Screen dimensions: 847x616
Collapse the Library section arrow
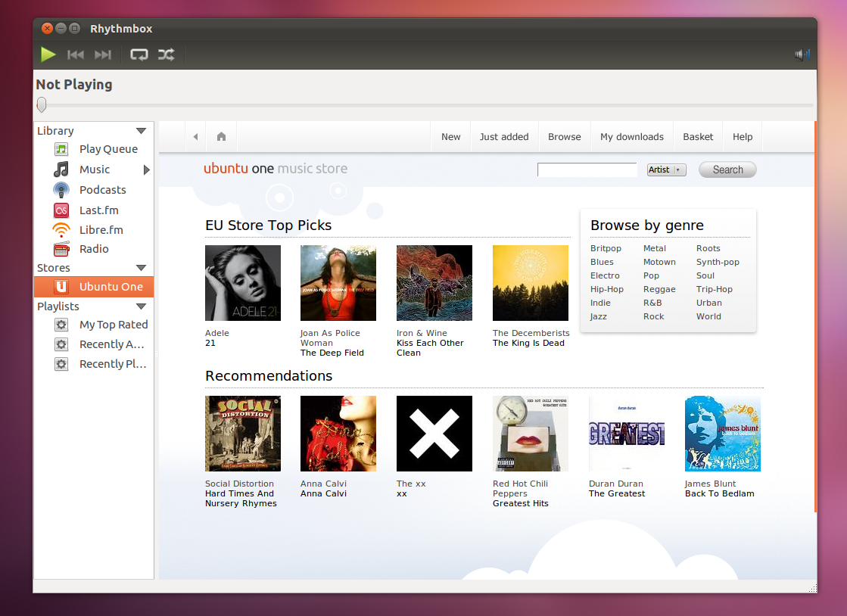[x=142, y=131]
